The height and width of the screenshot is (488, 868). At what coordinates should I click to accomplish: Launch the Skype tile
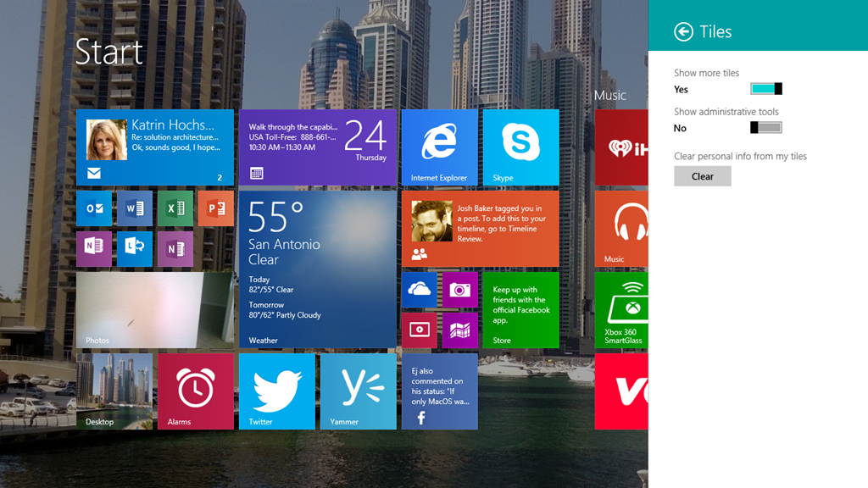coord(521,147)
